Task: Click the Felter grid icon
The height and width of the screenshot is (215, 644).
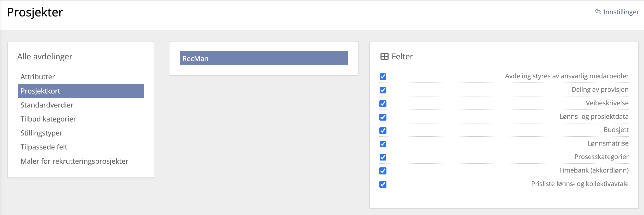Action: 384,56
